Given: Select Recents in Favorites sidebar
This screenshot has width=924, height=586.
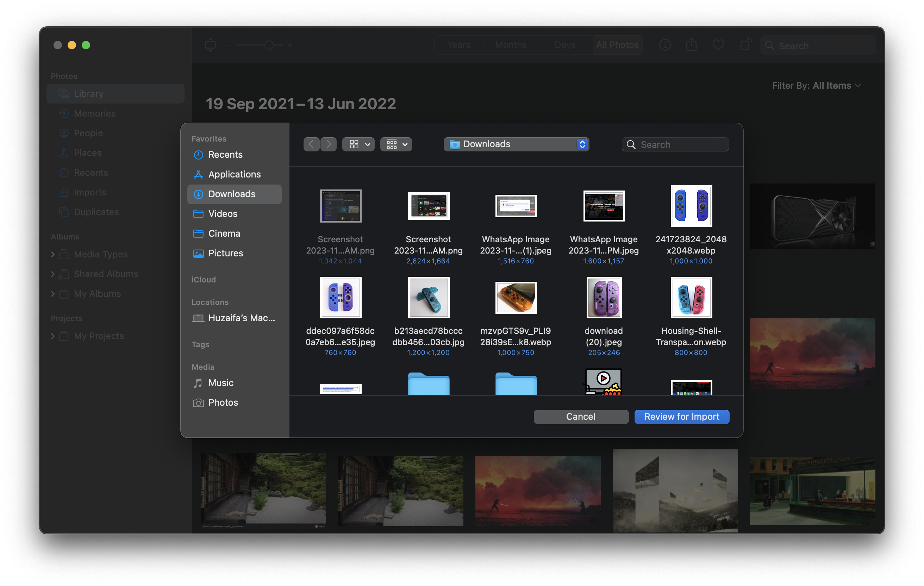Looking at the screenshot, I should point(225,155).
